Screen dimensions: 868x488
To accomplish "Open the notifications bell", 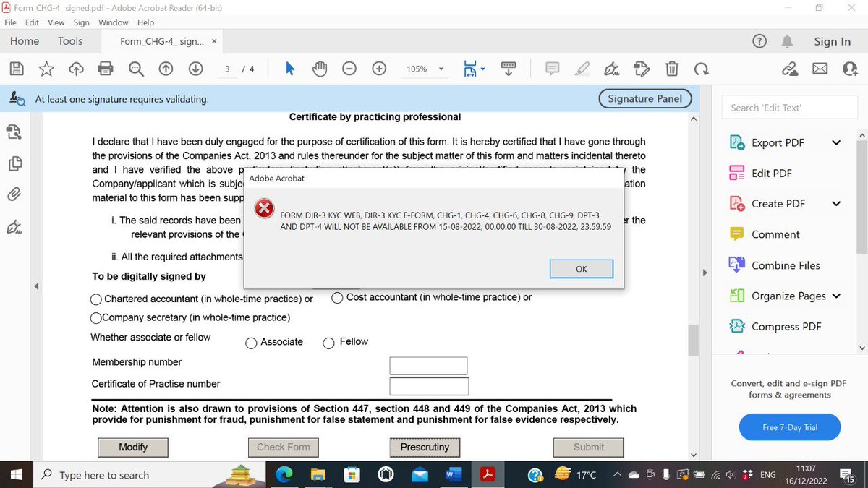I will (x=789, y=41).
